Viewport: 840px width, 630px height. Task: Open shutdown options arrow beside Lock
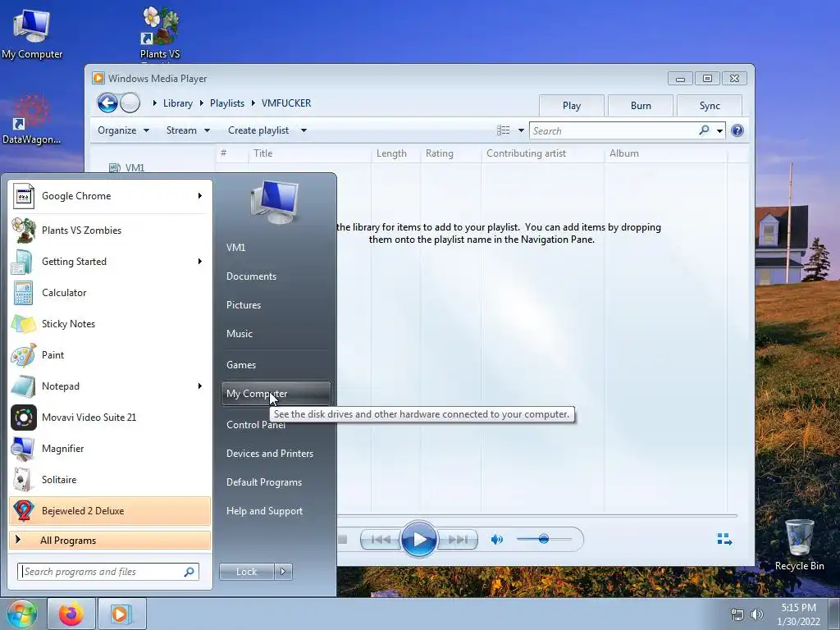point(283,572)
